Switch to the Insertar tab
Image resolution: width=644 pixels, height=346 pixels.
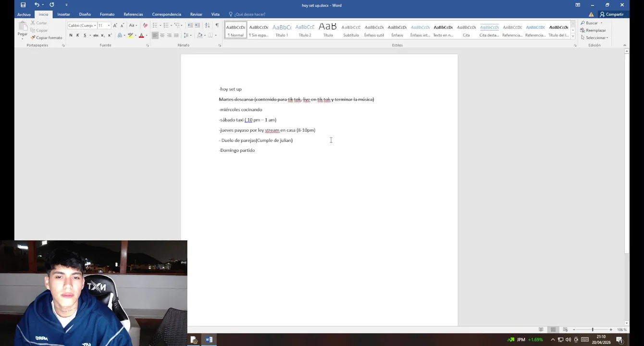coord(63,14)
